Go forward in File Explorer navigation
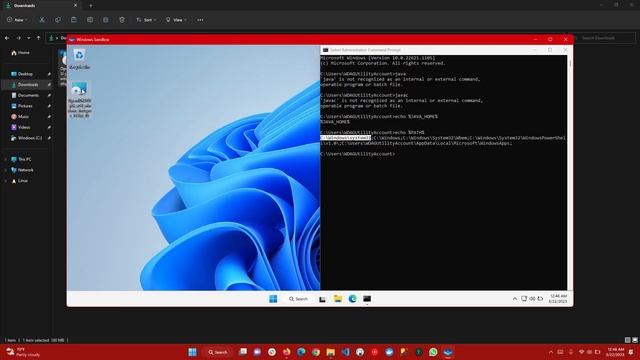 tap(18, 38)
